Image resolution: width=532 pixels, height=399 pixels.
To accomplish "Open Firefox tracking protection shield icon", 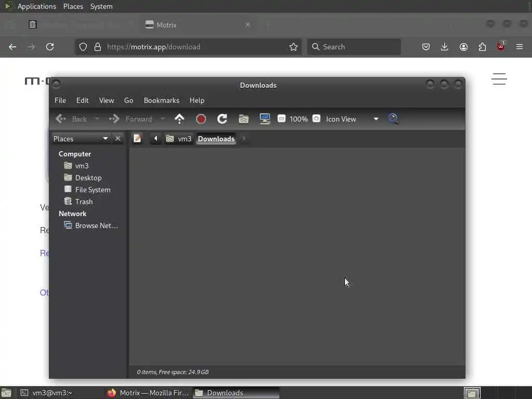I will pyautogui.click(x=83, y=47).
